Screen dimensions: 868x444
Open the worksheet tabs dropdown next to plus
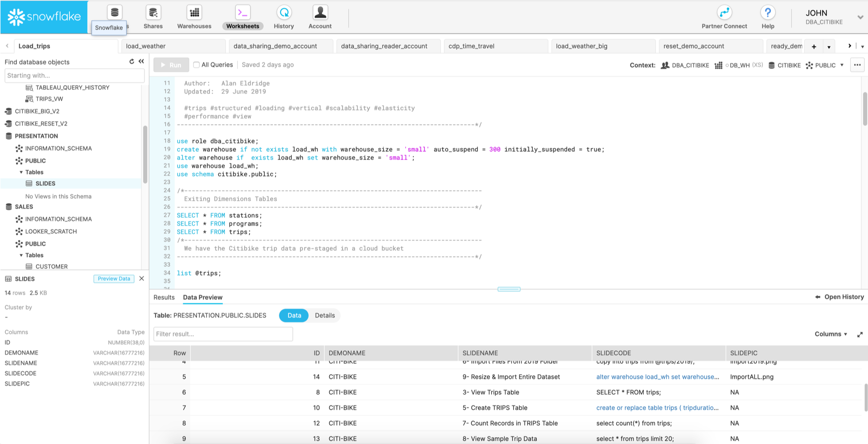pos(829,47)
